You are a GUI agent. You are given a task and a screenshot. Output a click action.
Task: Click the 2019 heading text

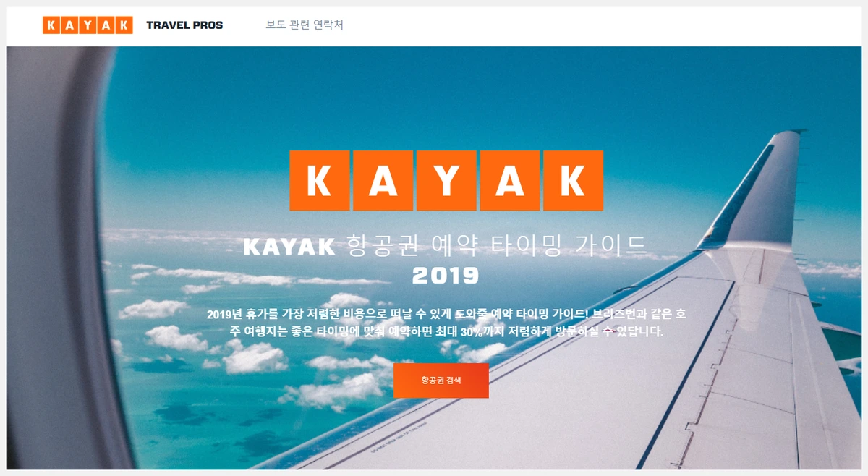click(446, 276)
